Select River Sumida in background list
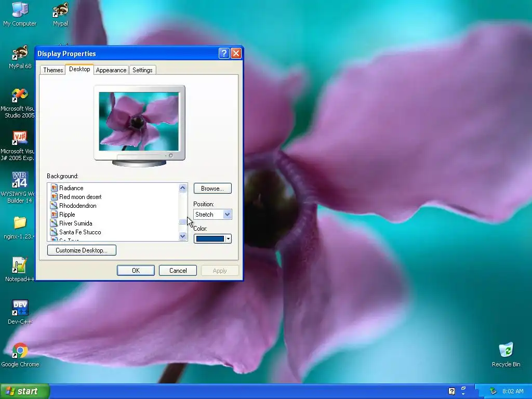The image size is (532, 399). (x=76, y=223)
